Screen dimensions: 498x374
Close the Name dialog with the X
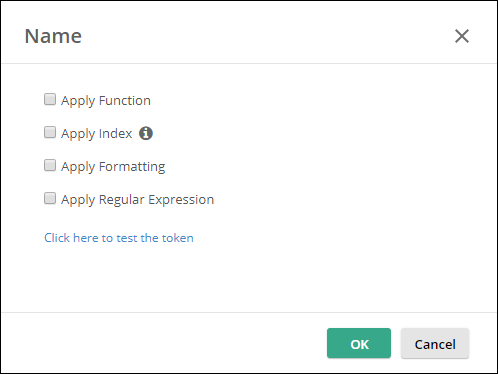(x=462, y=36)
